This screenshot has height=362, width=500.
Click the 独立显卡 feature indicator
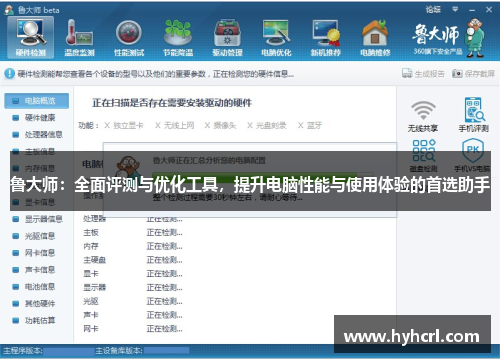(x=124, y=125)
